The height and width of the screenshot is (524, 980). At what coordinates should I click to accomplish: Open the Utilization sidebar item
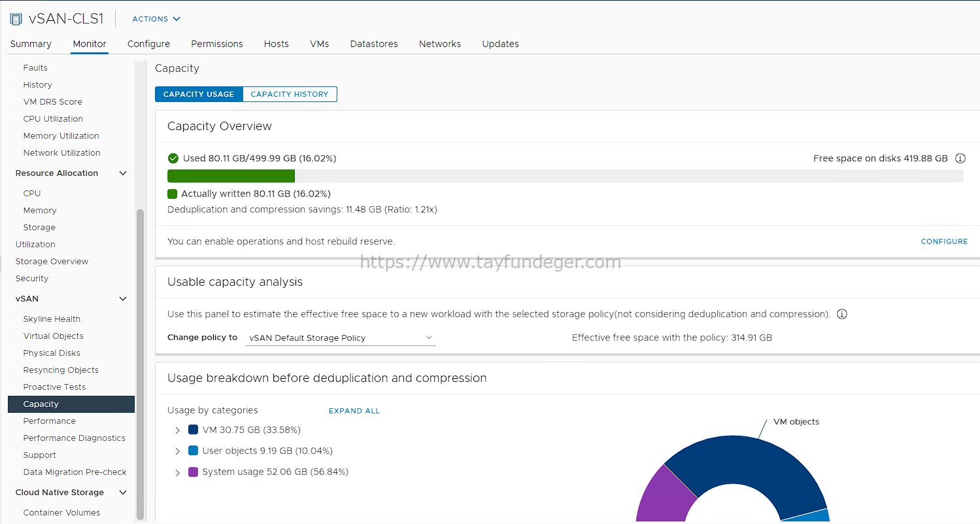coord(35,244)
